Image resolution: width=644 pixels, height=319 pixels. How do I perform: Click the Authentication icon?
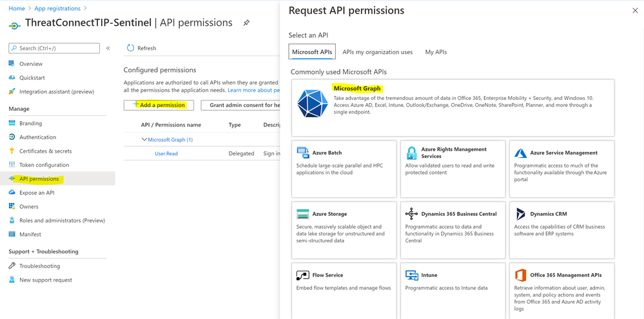(x=12, y=137)
